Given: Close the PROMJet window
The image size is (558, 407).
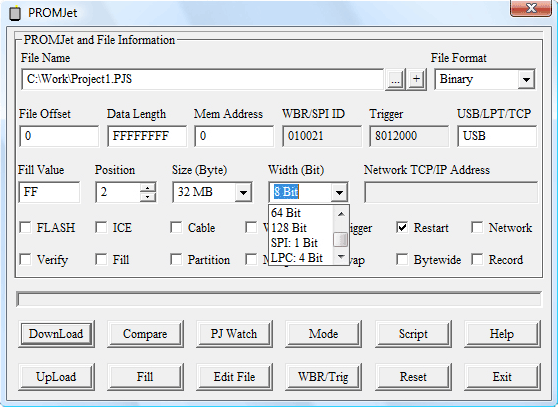Looking at the screenshot, I should (531, 8).
